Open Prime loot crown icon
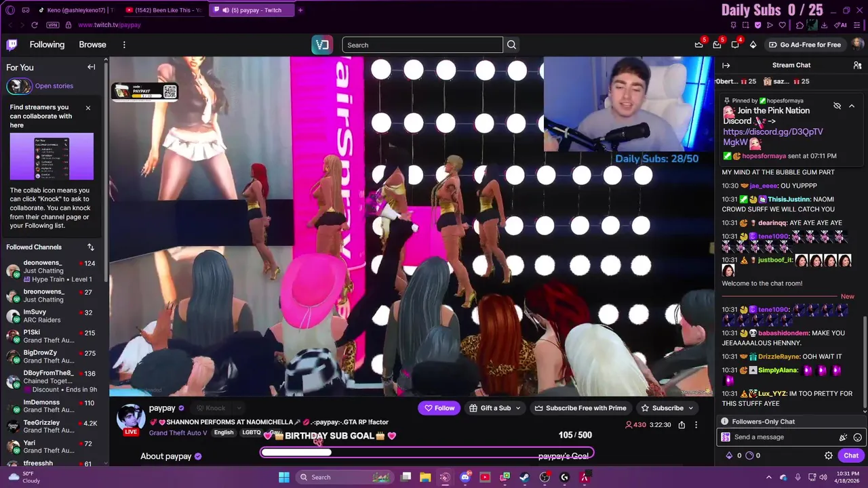This screenshot has height=488, width=868. [699, 45]
